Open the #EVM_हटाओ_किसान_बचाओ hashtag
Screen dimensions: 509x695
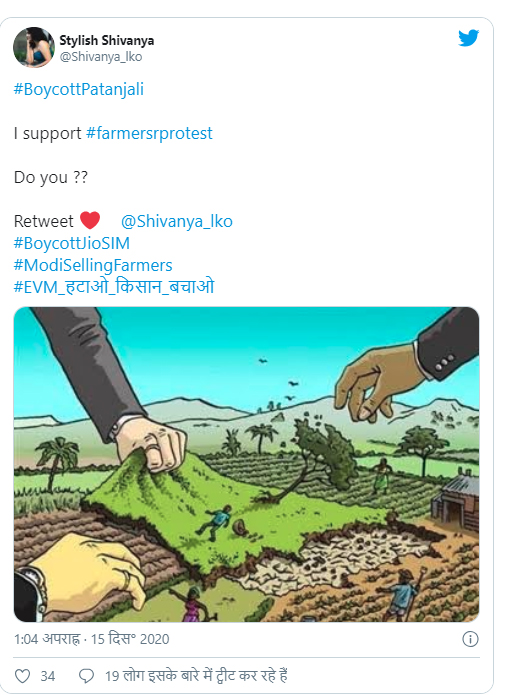[x=114, y=286]
